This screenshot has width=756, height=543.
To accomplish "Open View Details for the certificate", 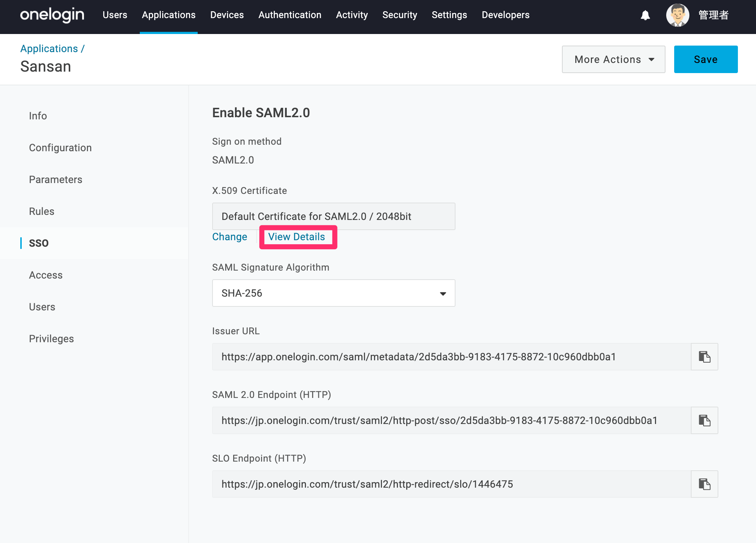I will tap(297, 237).
